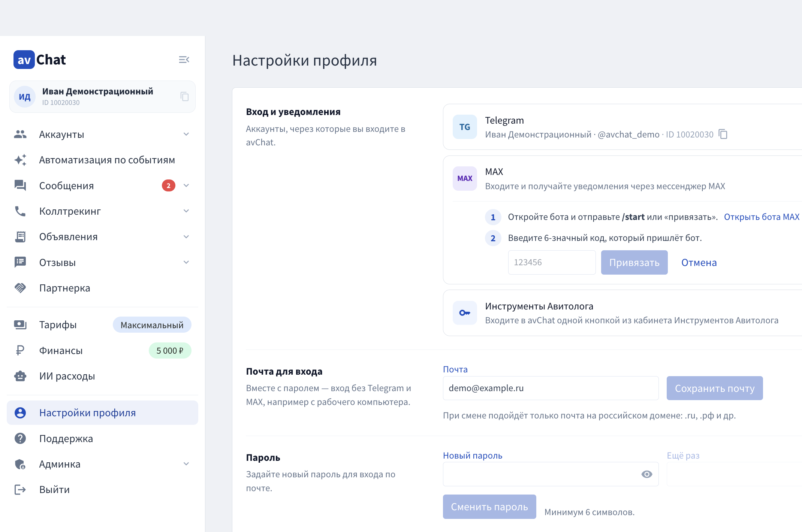Choose Выйти to log out

pos(102,489)
